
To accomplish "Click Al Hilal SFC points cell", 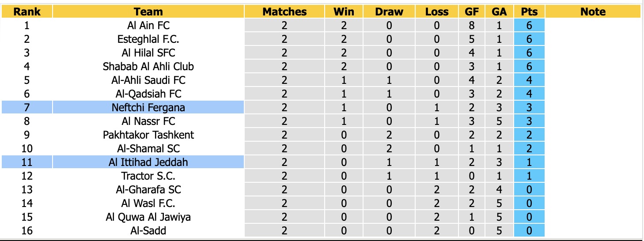I will pyautogui.click(x=529, y=53).
